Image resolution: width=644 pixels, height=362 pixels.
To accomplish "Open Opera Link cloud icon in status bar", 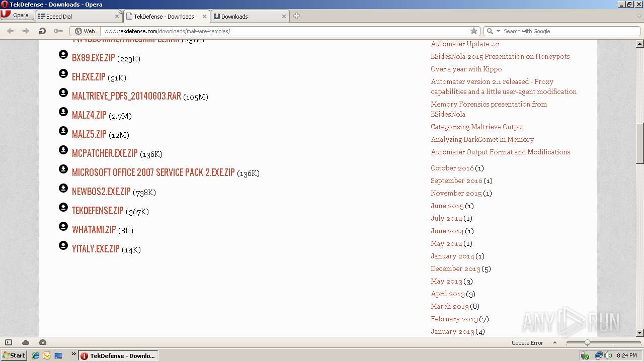I will click(26, 342).
